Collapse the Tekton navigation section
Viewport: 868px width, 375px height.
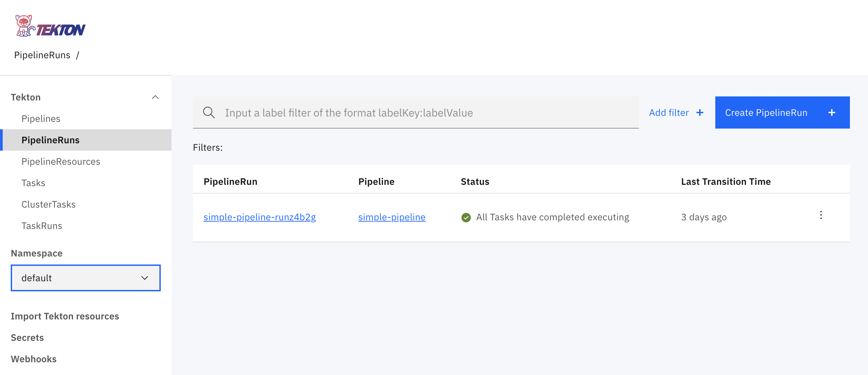coord(155,97)
